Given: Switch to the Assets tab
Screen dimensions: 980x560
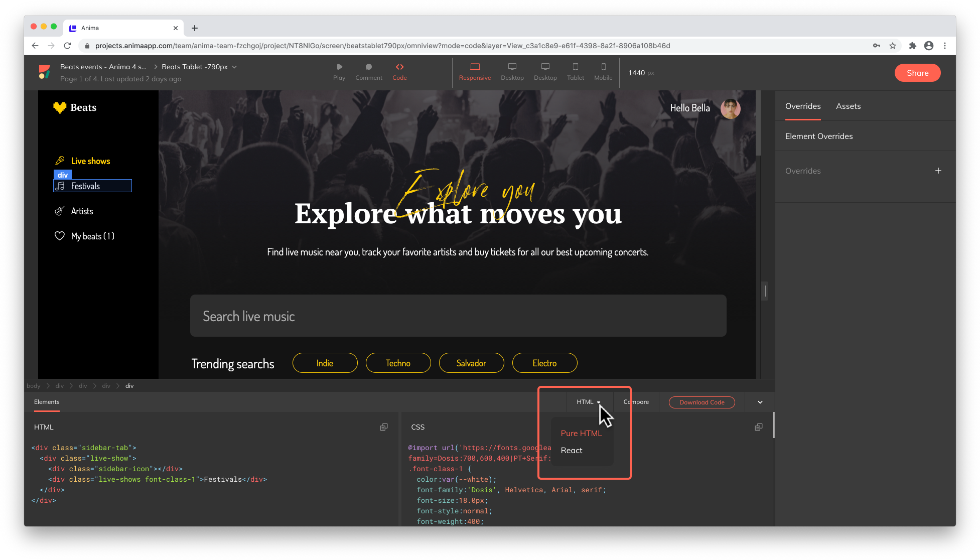Looking at the screenshot, I should (x=848, y=106).
